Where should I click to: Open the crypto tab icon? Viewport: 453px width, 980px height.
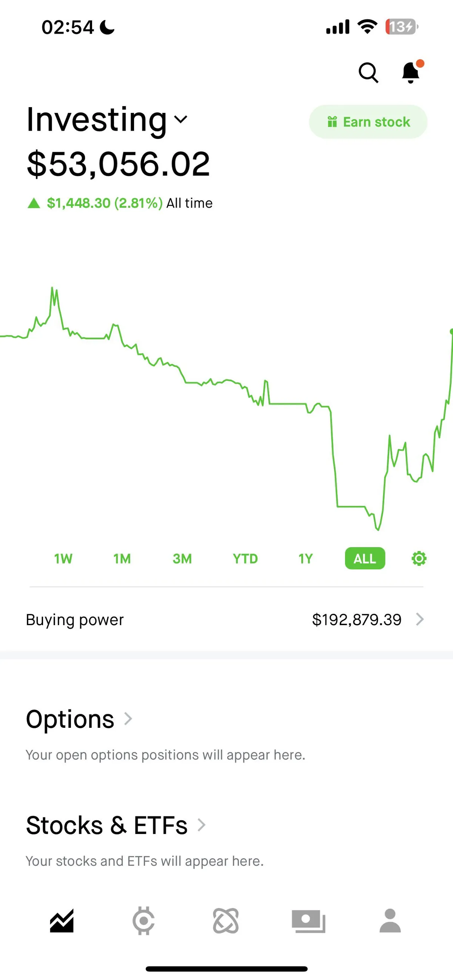tap(143, 921)
